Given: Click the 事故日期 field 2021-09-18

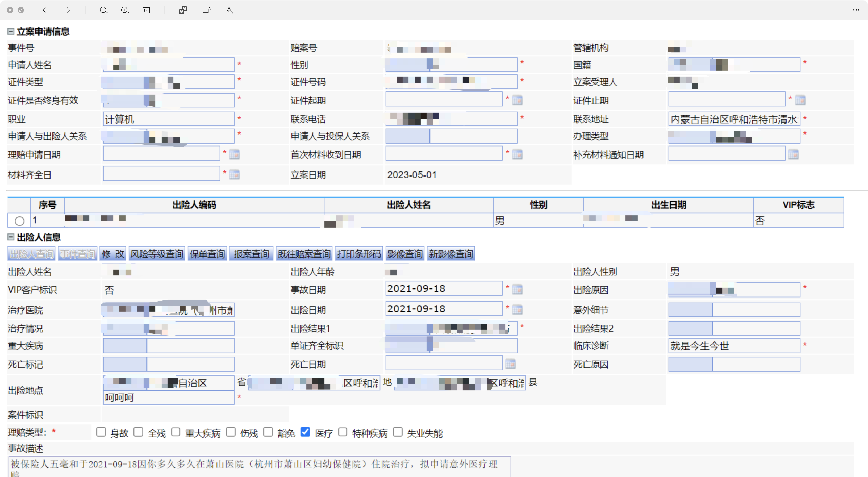Looking at the screenshot, I should [444, 289].
